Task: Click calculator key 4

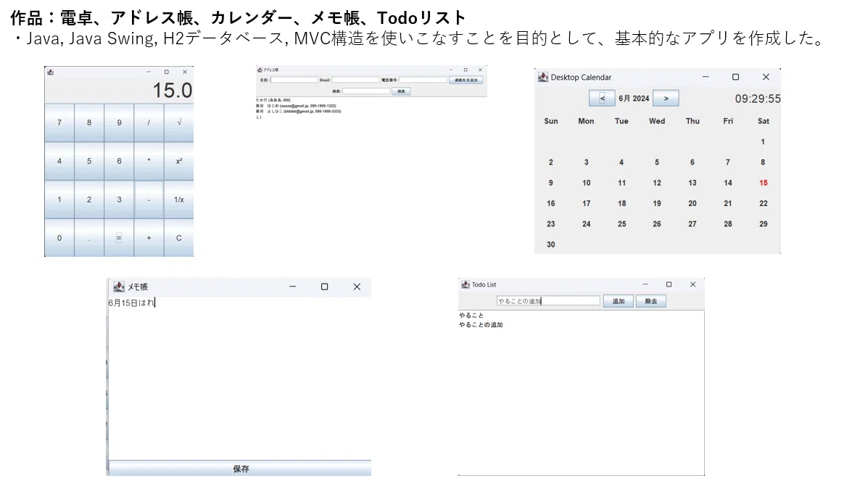Action: tap(59, 161)
